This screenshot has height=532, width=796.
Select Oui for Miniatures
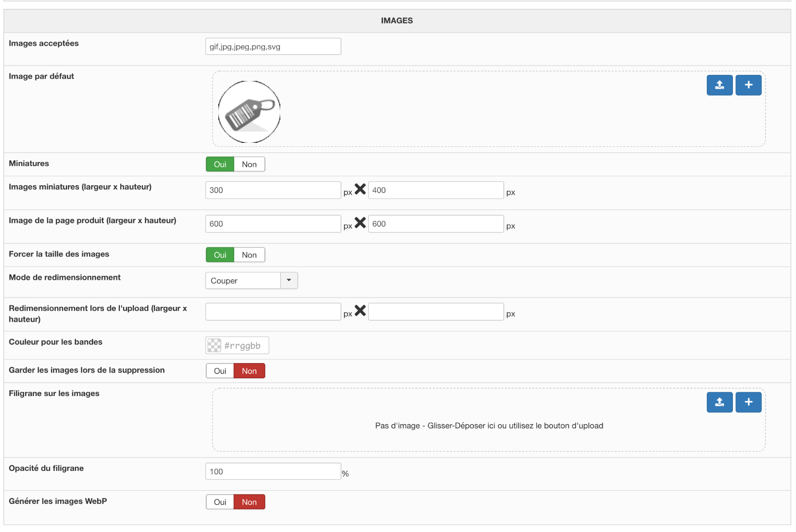point(220,165)
